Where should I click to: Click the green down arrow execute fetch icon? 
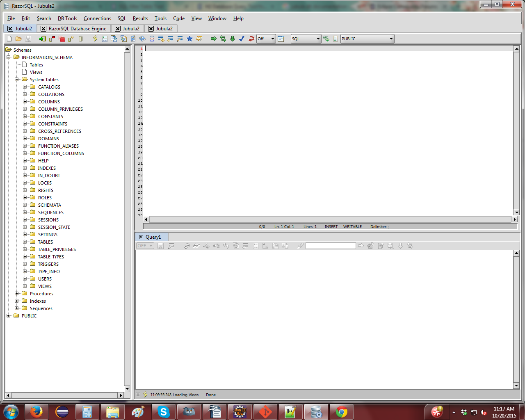click(232, 39)
